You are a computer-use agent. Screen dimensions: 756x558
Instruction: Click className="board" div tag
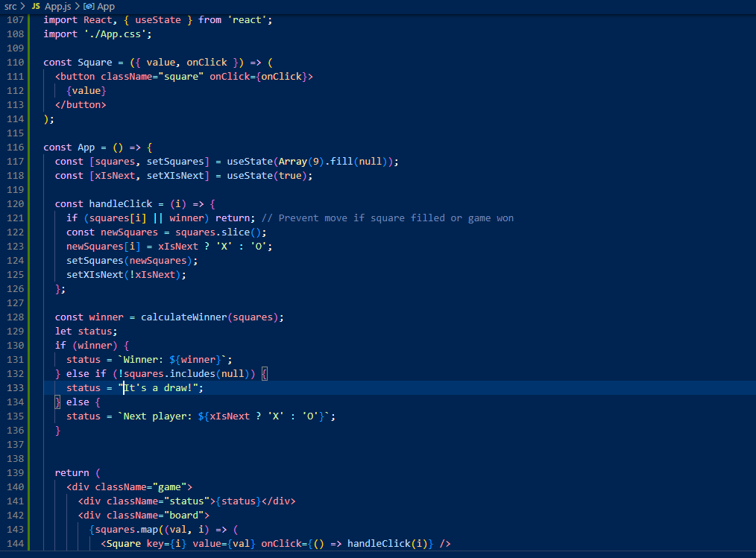tap(144, 516)
